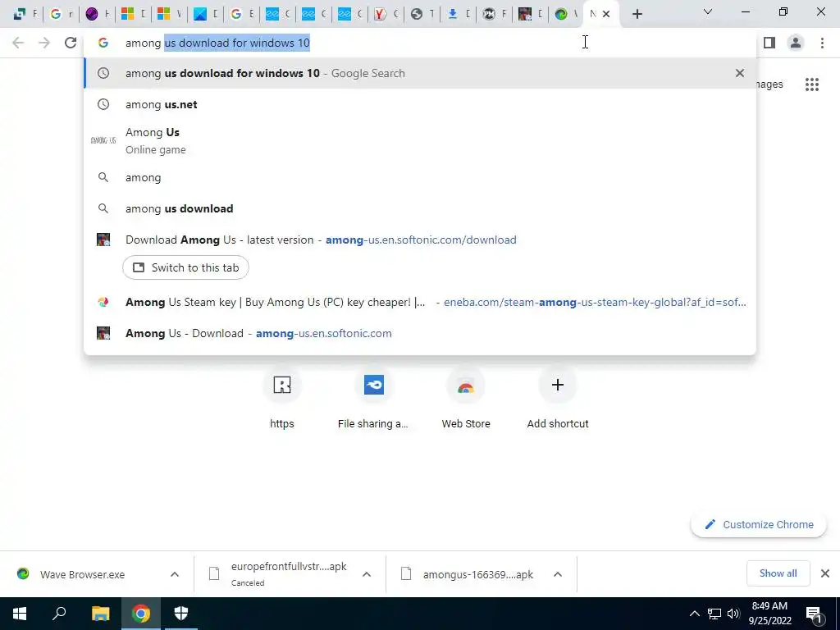
Task: Click the network tray icon
Action: [714, 614]
